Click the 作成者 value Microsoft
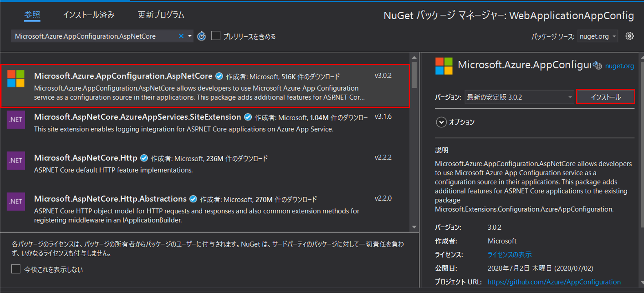The image size is (644, 293). (x=502, y=241)
